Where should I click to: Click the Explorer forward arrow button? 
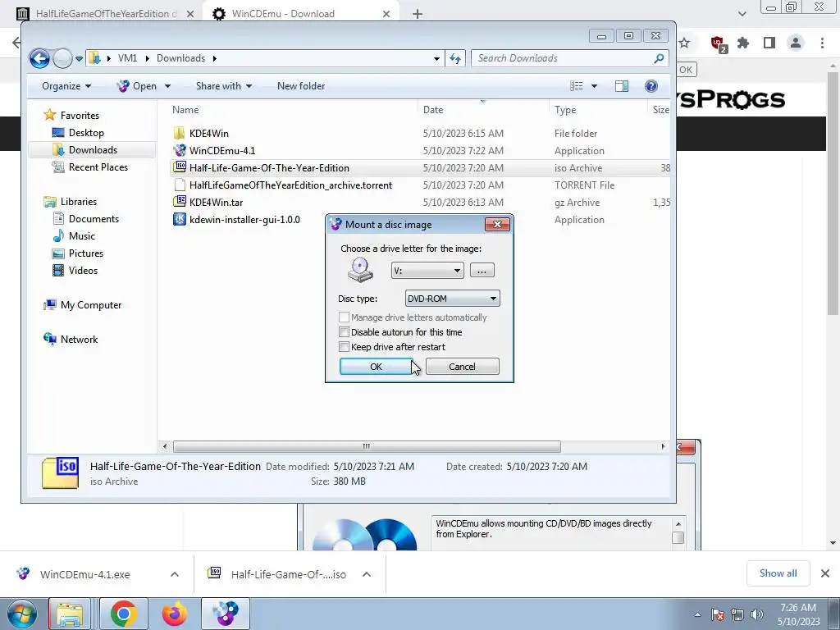(62, 58)
